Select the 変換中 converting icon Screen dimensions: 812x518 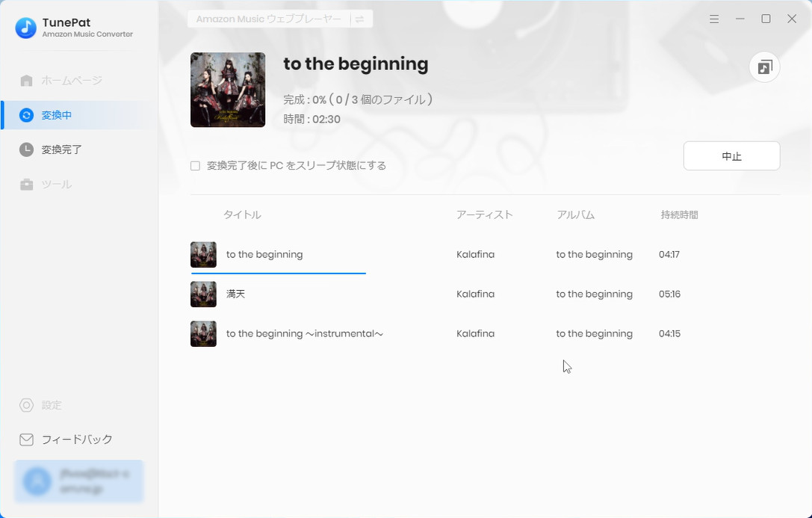point(26,115)
